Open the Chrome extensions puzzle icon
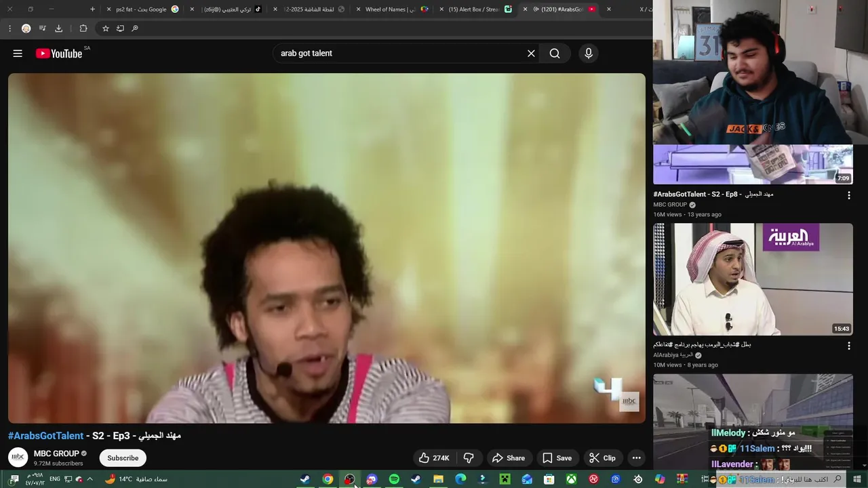This screenshot has height=488, width=868. point(83,28)
